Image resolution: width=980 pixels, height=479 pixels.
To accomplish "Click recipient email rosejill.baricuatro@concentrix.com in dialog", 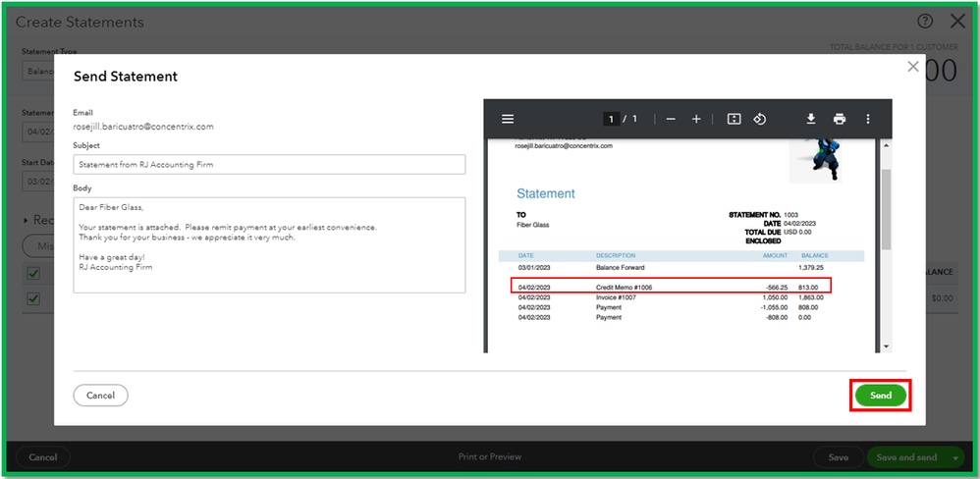I will pos(143,127).
